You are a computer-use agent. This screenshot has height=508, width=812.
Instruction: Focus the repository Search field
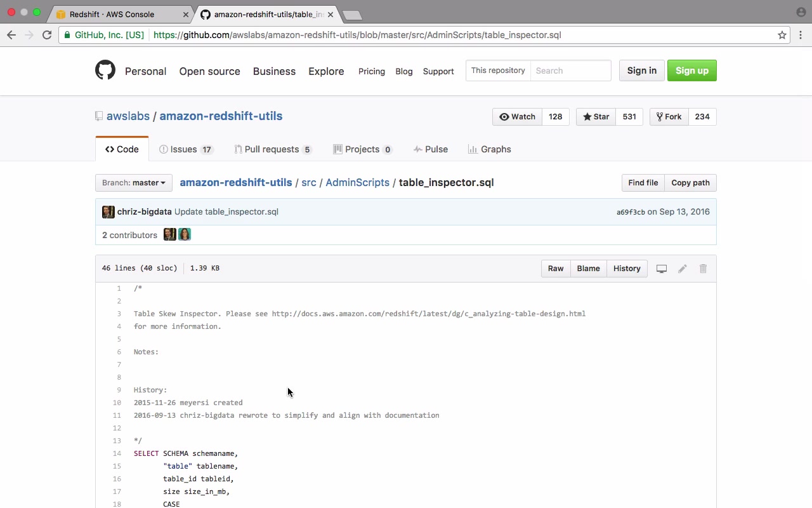click(570, 70)
